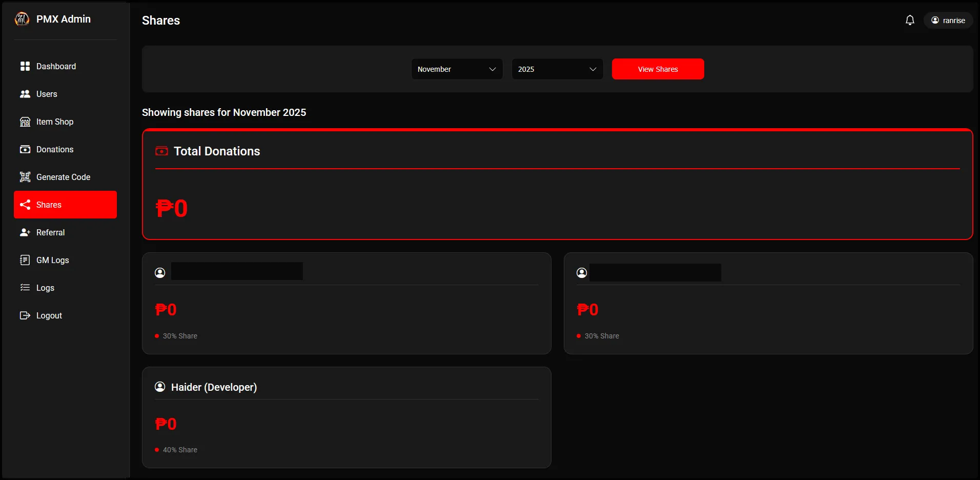Click the Dashboard grid icon
Viewport: 980px width, 480px height.
(x=25, y=66)
